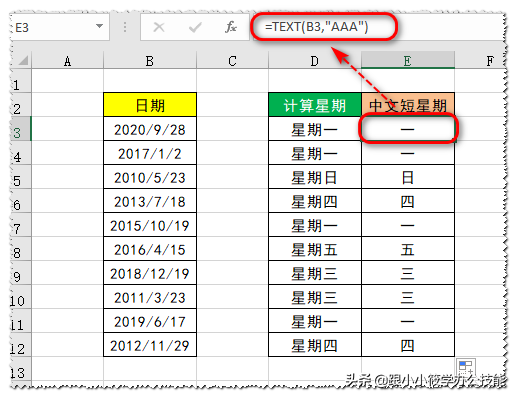
Task: Click cell E3, the active cell
Action: [x=408, y=129]
